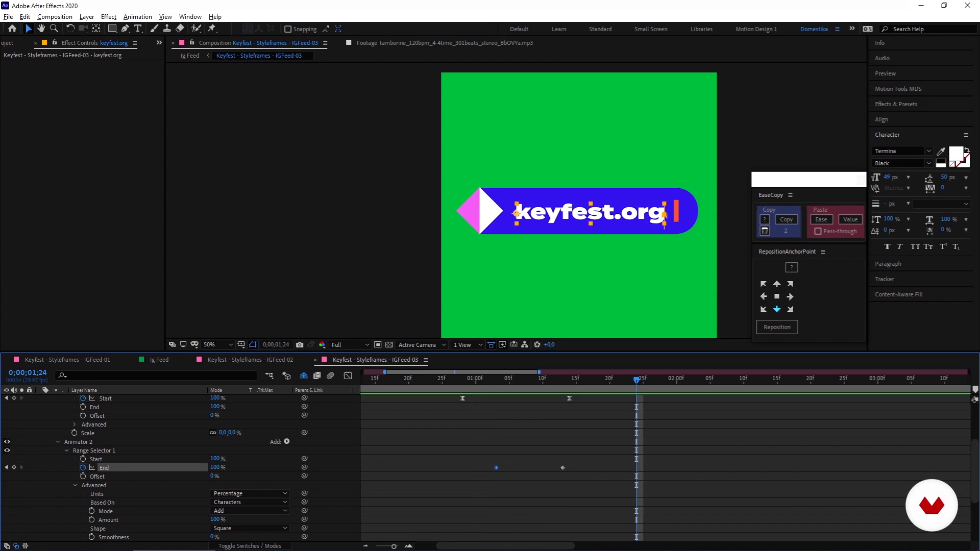The height and width of the screenshot is (551, 980).
Task: Switch to Ig Feed timeline tab
Action: (x=159, y=360)
